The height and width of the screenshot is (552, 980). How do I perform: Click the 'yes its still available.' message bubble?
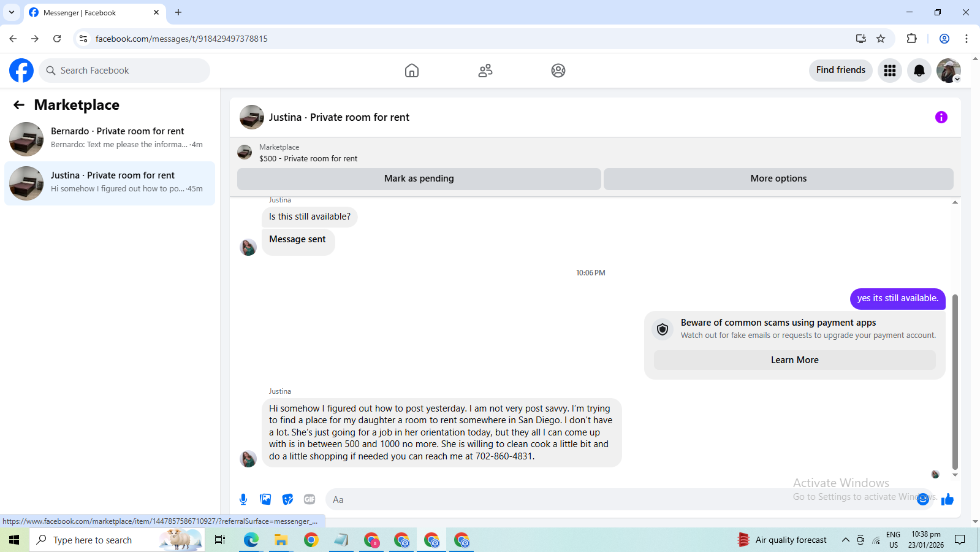click(898, 299)
